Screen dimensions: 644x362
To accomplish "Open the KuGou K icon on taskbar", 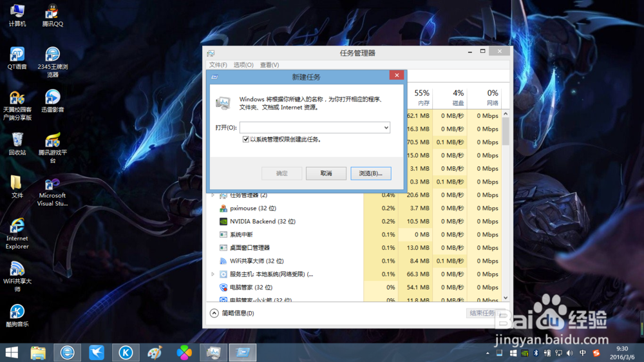I will click(126, 352).
